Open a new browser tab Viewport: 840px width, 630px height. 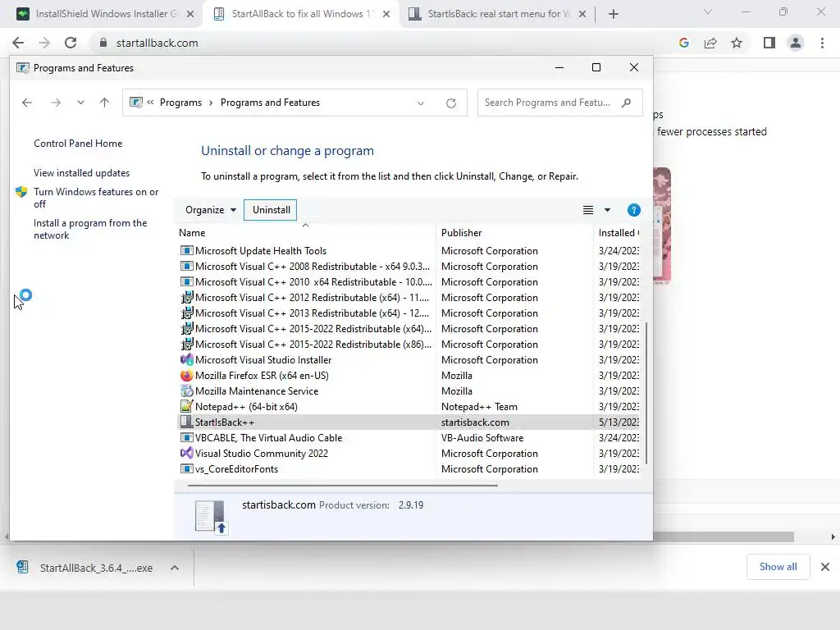click(x=614, y=15)
